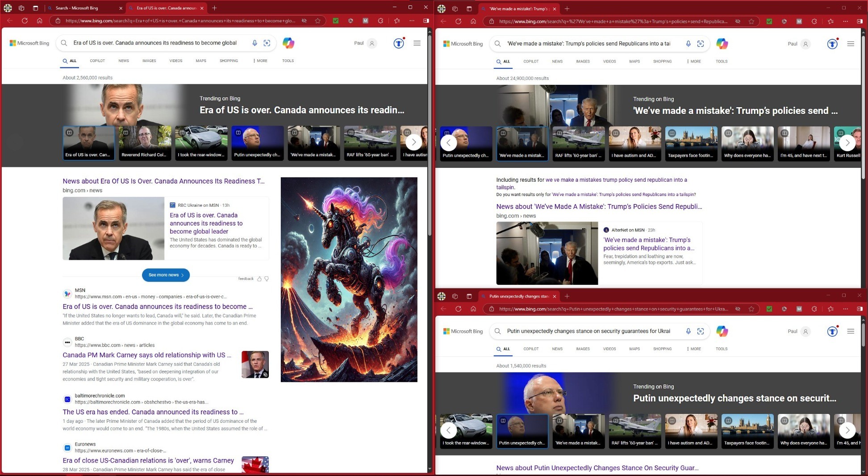Viewport: 868px width, 476px height.
Task: Open the baltimorechronicle 'The US era has ended' result
Action: [153, 412]
